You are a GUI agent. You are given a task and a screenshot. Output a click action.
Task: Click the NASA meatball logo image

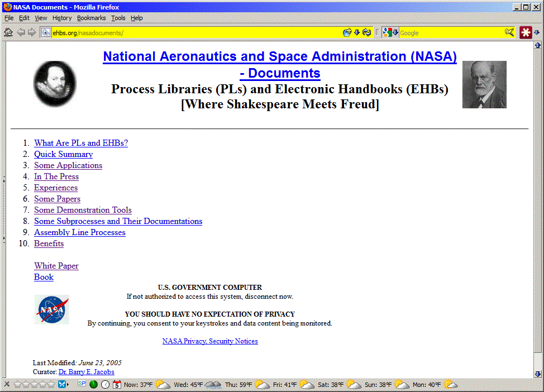[x=52, y=309]
